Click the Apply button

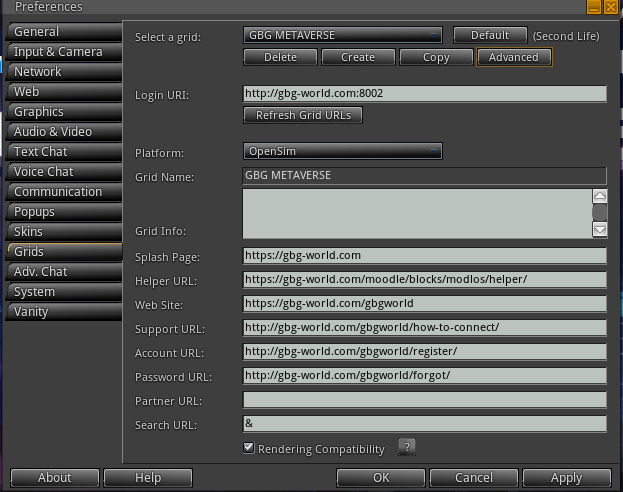point(566,478)
